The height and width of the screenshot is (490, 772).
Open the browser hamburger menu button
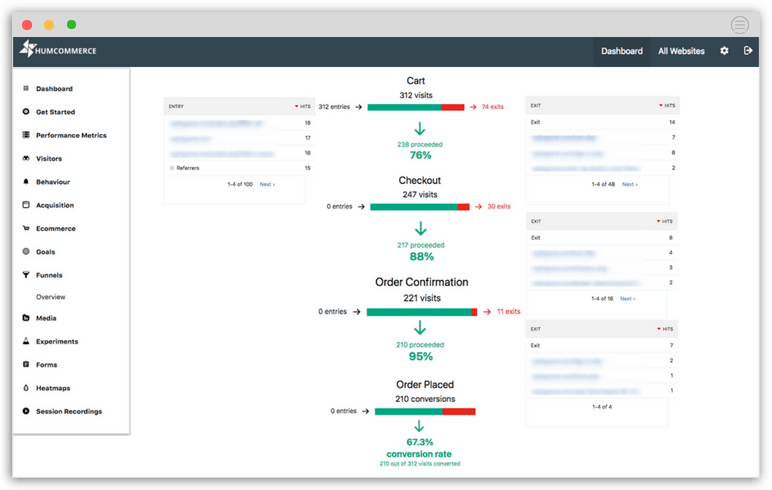(739, 25)
